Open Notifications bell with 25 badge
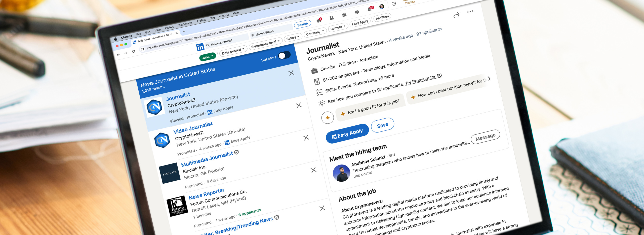This screenshot has height=235, width=644. click(370, 9)
